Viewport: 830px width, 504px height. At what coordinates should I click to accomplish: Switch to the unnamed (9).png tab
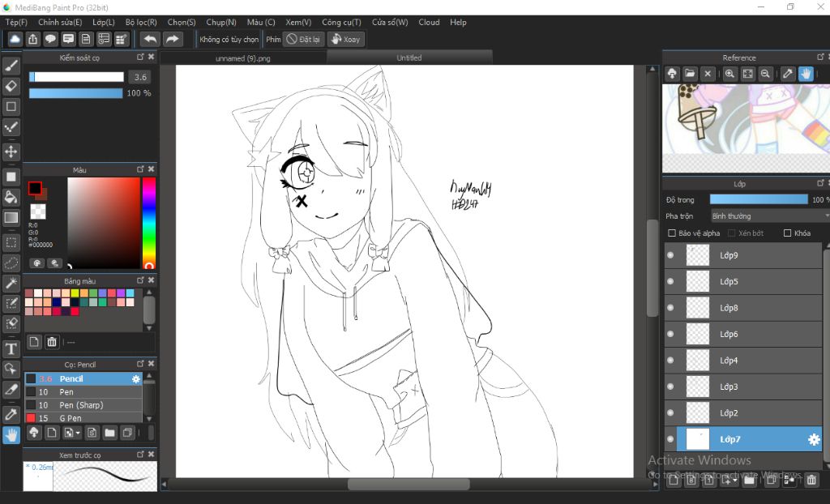point(243,58)
